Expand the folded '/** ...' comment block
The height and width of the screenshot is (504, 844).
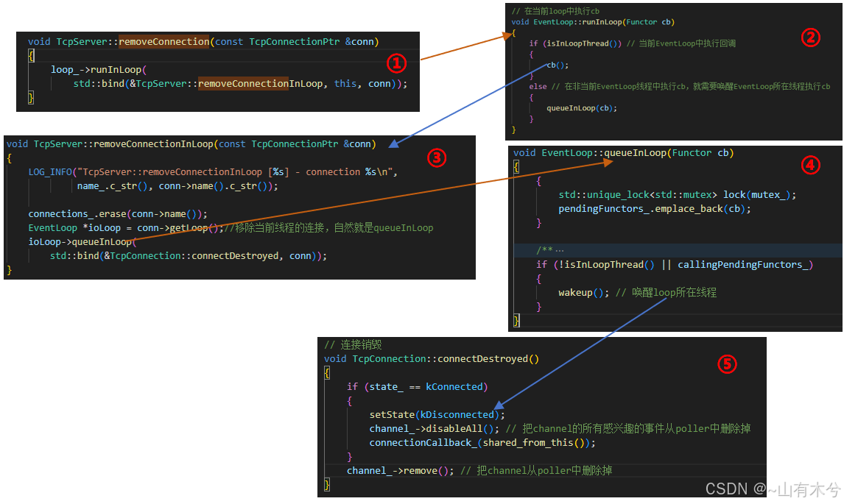(x=550, y=250)
